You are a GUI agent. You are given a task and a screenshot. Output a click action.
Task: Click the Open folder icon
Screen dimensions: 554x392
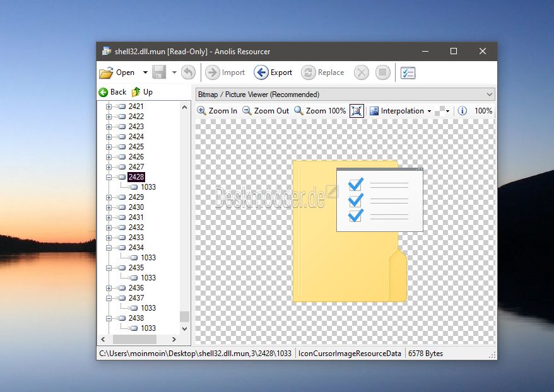106,72
